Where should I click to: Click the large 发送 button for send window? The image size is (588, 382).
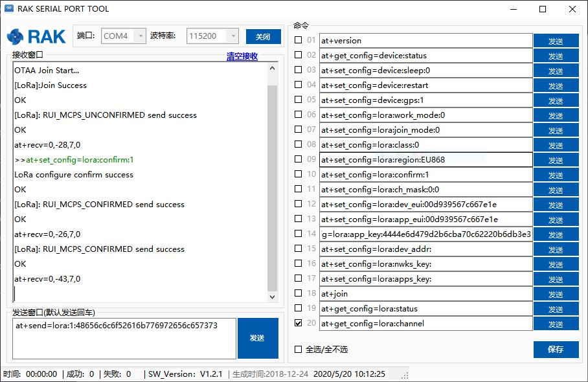point(258,338)
